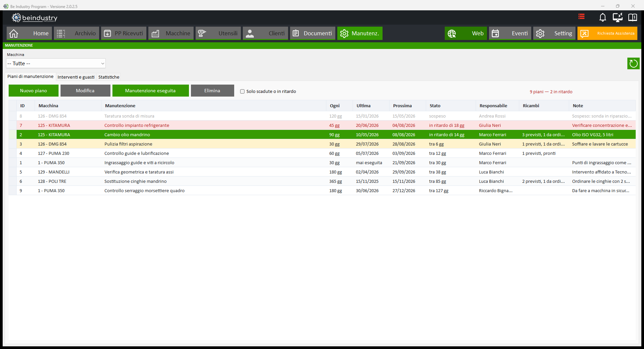Switch to the Interventi e guasti tab
This screenshot has height=349, width=644.
click(76, 77)
